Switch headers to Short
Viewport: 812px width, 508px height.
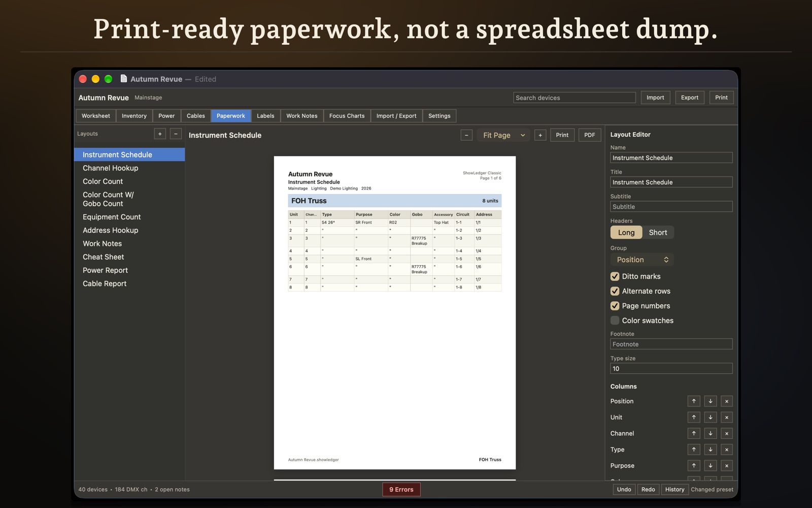(x=658, y=232)
